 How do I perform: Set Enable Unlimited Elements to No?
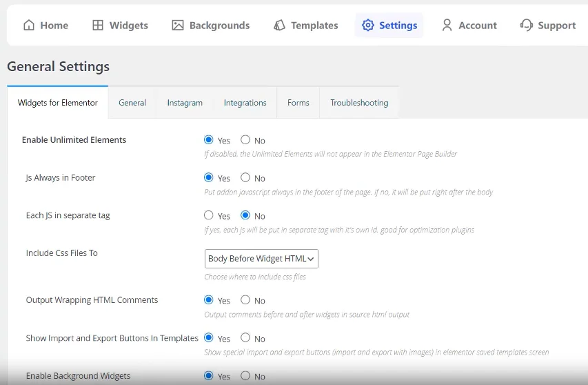click(245, 140)
